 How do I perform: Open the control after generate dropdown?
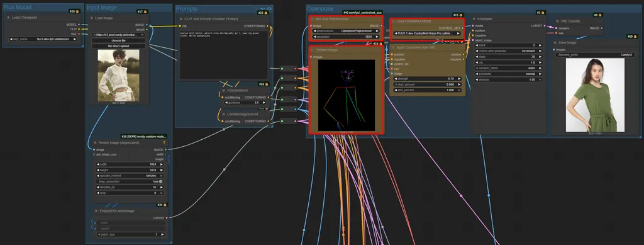tap(508, 51)
